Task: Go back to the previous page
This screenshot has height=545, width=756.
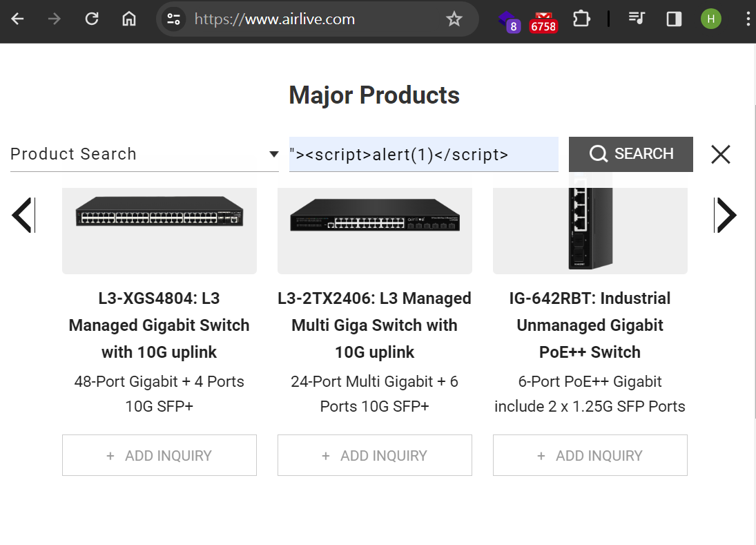Action: pyautogui.click(x=17, y=19)
